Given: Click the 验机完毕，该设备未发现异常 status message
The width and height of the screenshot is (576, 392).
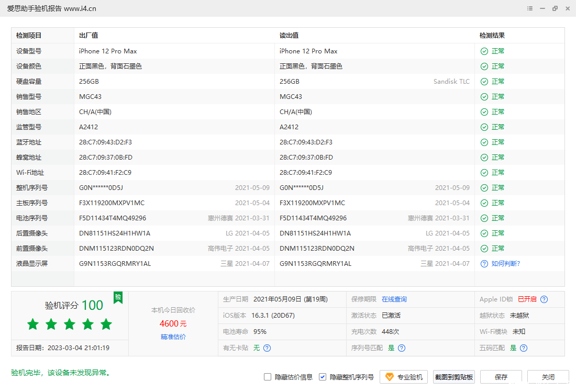Looking at the screenshot, I should (61, 373).
